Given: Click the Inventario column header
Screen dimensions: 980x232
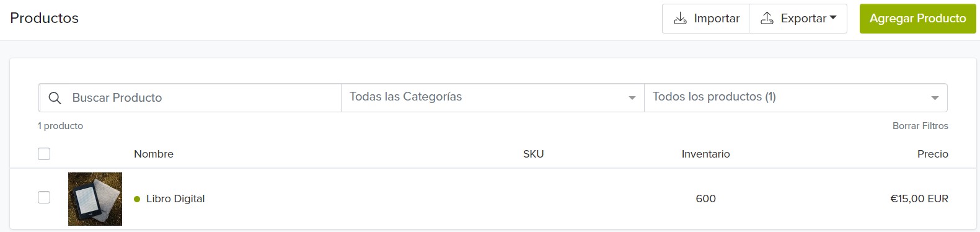Looking at the screenshot, I should (x=705, y=154).
